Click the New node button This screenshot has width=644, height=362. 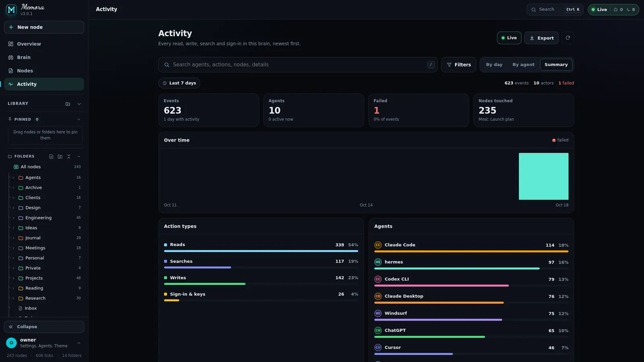pyautogui.click(x=44, y=27)
